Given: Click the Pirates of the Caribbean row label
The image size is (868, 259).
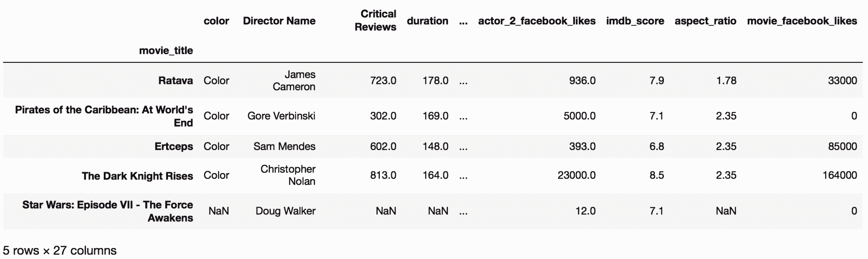Looking at the screenshot, I should (104, 116).
